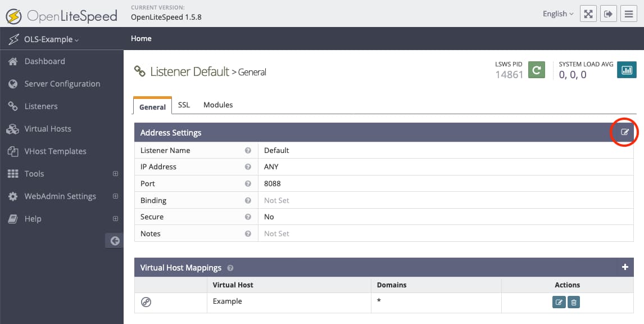Image resolution: width=644 pixels, height=324 pixels.
Task: Click the Tools menu item
Action: [x=34, y=173]
